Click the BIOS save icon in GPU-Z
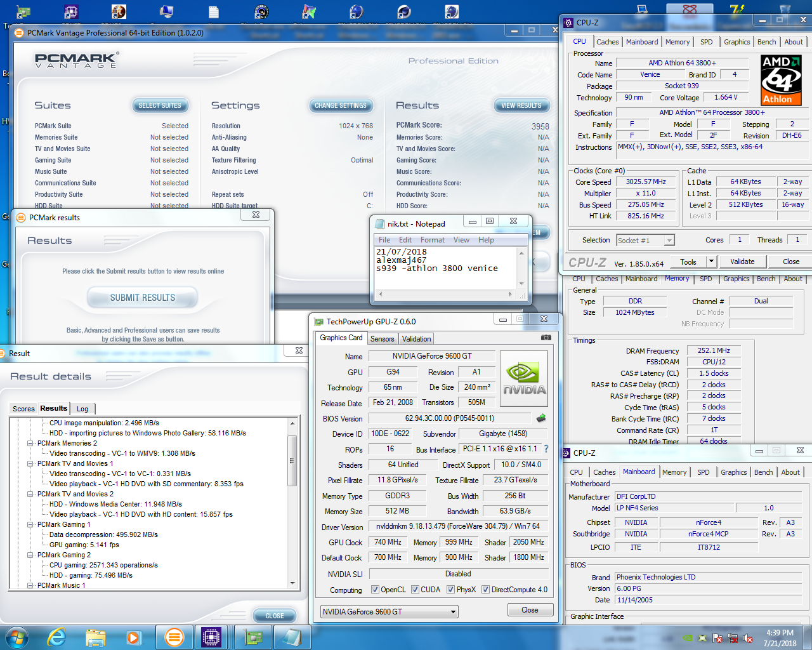This screenshot has height=650, width=812. 541,418
